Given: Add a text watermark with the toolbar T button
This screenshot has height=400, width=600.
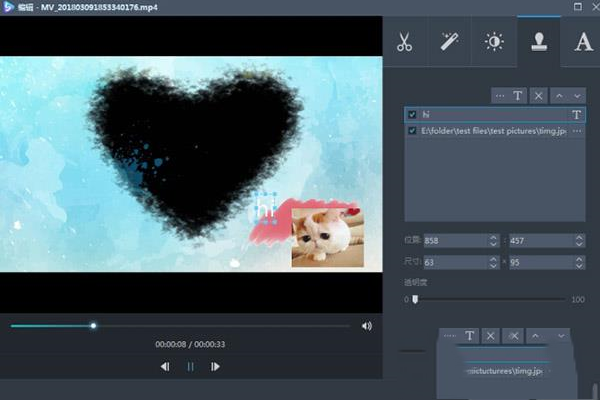Looking at the screenshot, I should [518, 96].
